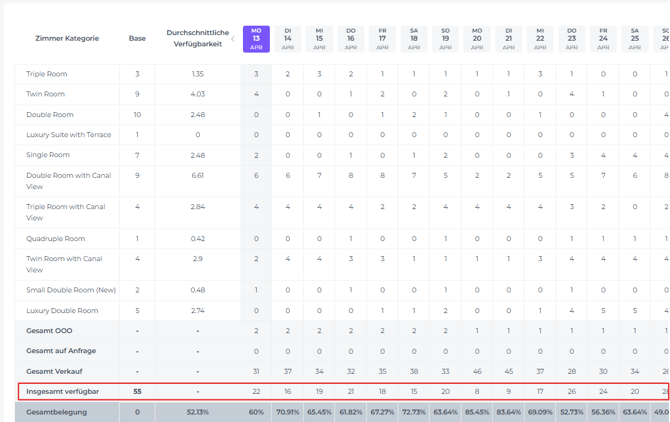Image resolution: width=670 pixels, height=422 pixels.
Task: Select the MO 13 April date column
Action: click(x=257, y=39)
